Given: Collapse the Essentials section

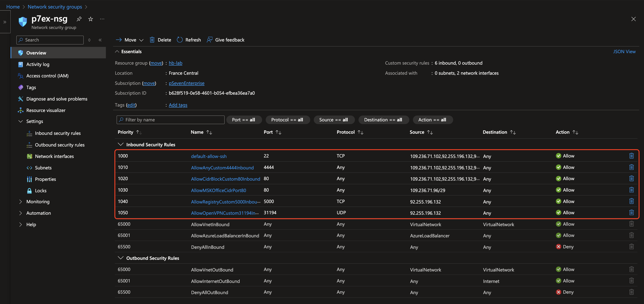Looking at the screenshot, I should (x=117, y=51).
